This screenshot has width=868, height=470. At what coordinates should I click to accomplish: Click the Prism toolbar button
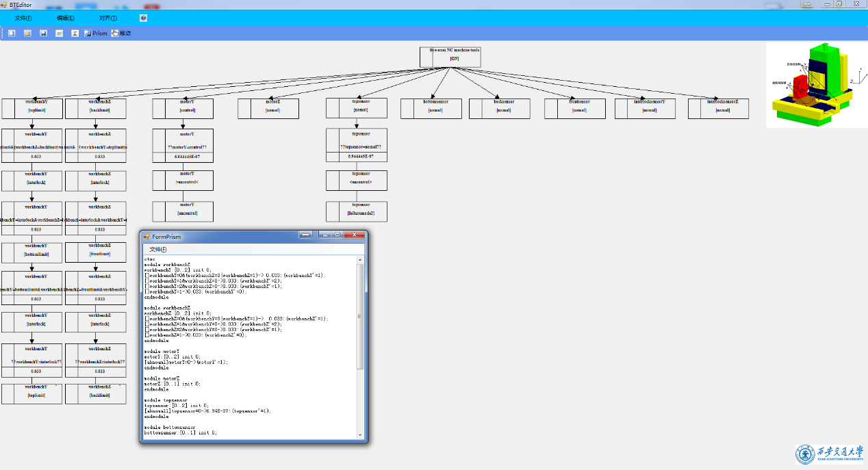(x=96, y=33)
